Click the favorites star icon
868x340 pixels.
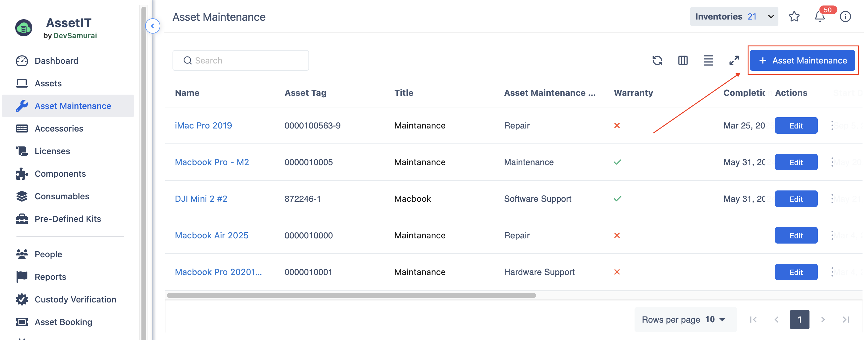pos(794,16)
